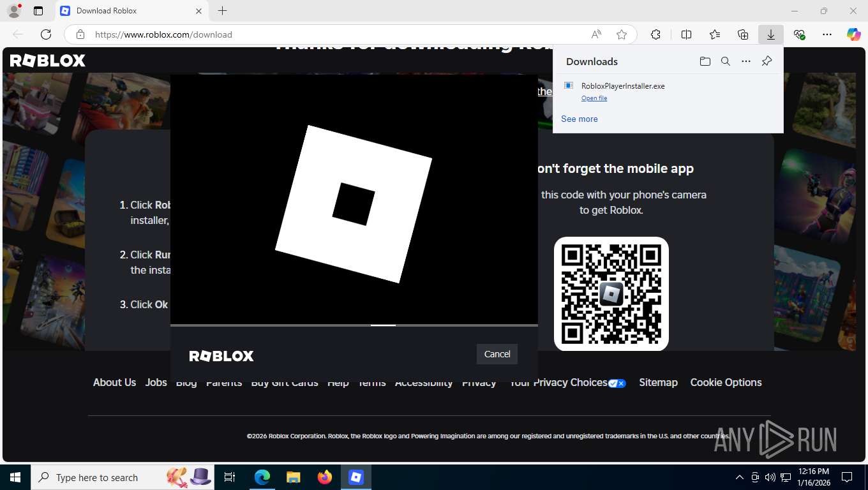Image resolution: width=868 pixels, height=490 pixels.
Task: Click the Open file link
Action: coord(594,98)
